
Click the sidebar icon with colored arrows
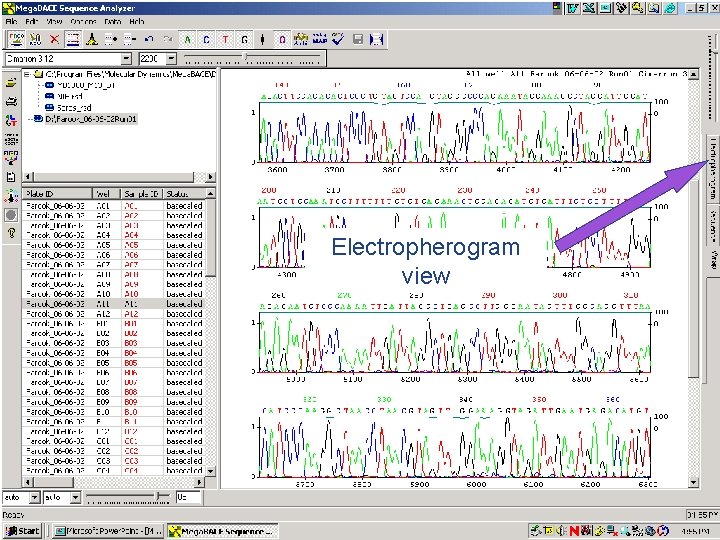(11, 158)
